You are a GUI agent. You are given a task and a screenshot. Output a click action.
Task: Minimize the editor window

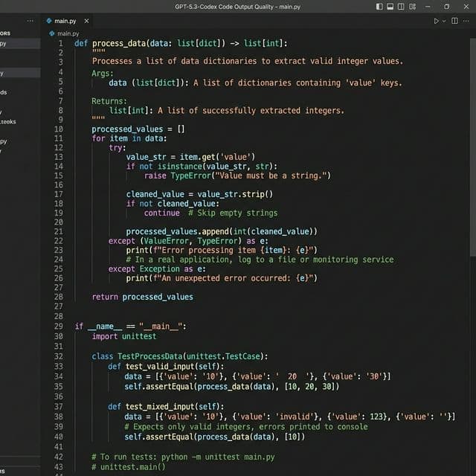428,7
